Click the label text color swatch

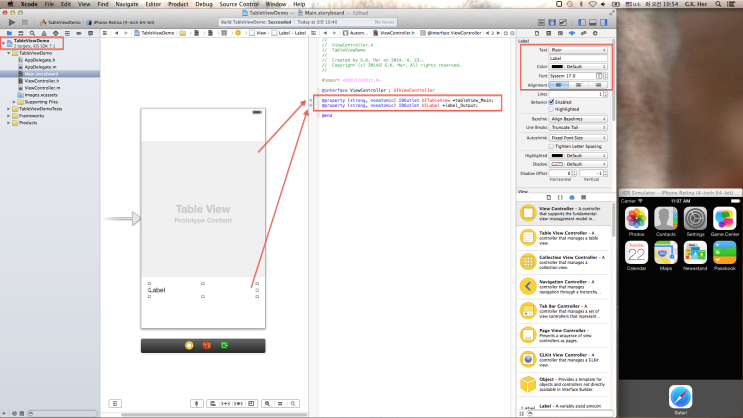click(x=557, y=67)
